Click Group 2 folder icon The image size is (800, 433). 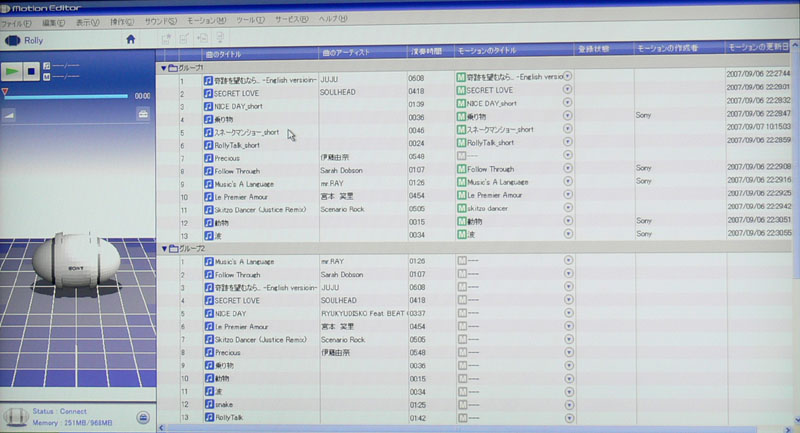(173, 249)
